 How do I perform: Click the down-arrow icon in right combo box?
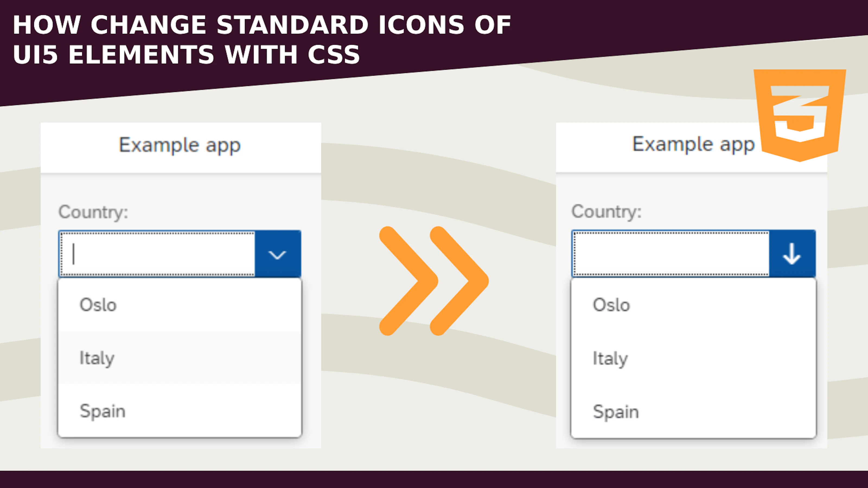tap(792, 254)
